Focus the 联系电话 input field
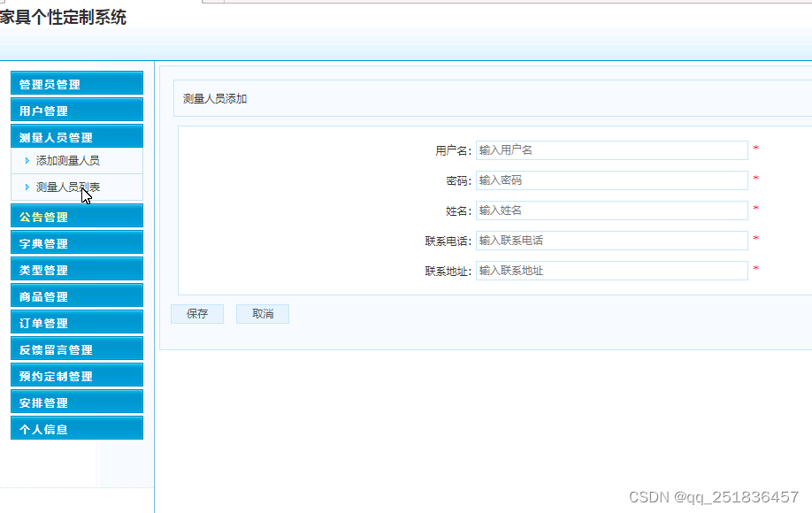Image resolution: width=812 pixels, height=513 pixels. (611, 241)
